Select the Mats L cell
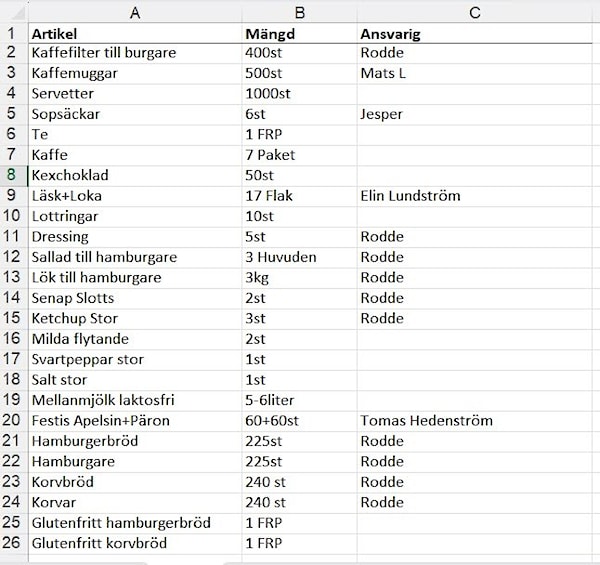600x565 pixels. tap(474, 73)
